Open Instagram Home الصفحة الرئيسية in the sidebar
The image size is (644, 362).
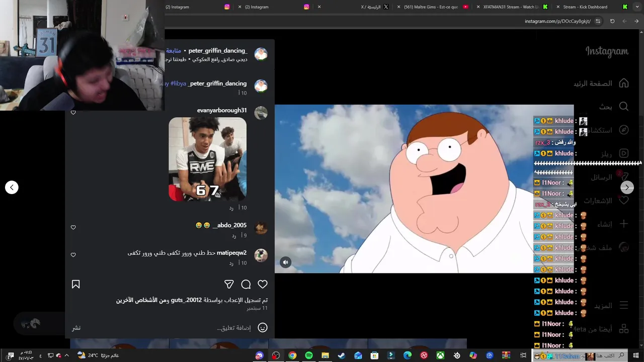point(601,83)
